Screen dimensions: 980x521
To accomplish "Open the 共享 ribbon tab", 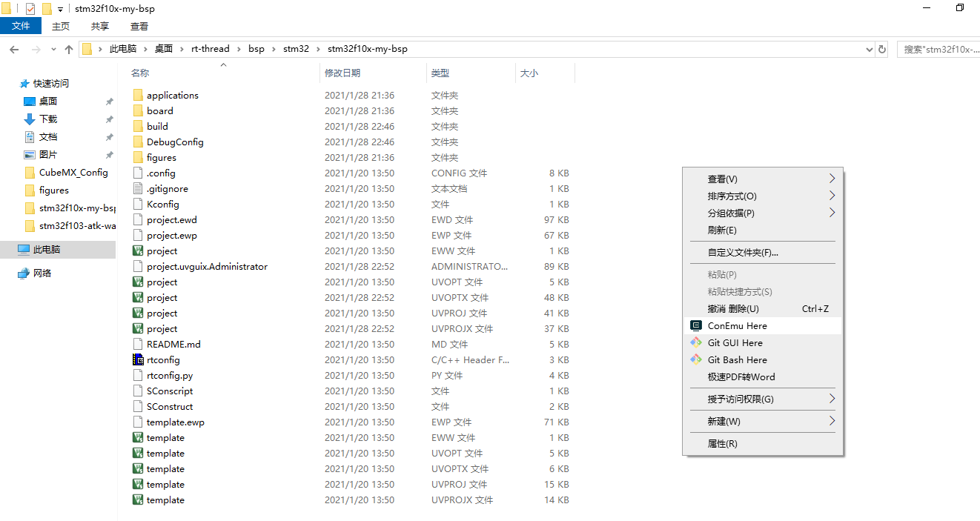I will [100, 26].
